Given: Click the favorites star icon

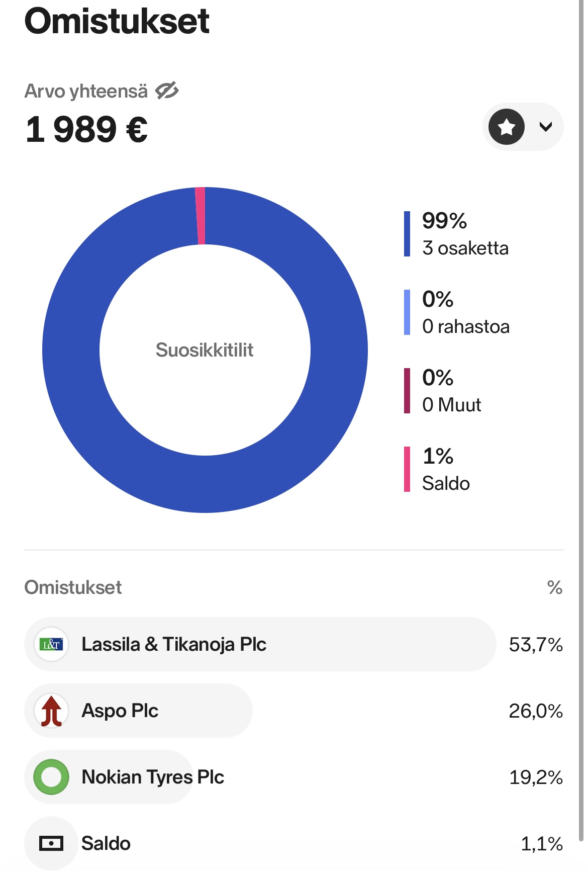Looking at the screenshot, I should (506, 127).
